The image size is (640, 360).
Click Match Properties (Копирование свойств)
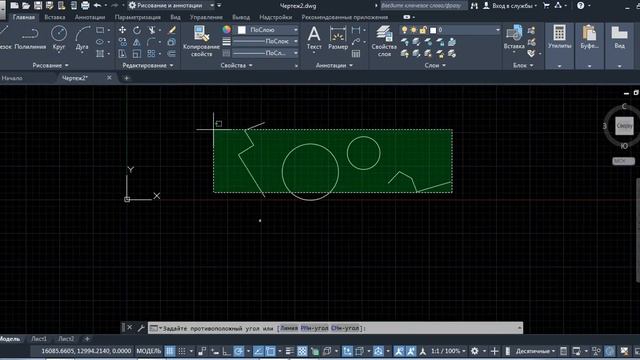(x=201, y=41)
